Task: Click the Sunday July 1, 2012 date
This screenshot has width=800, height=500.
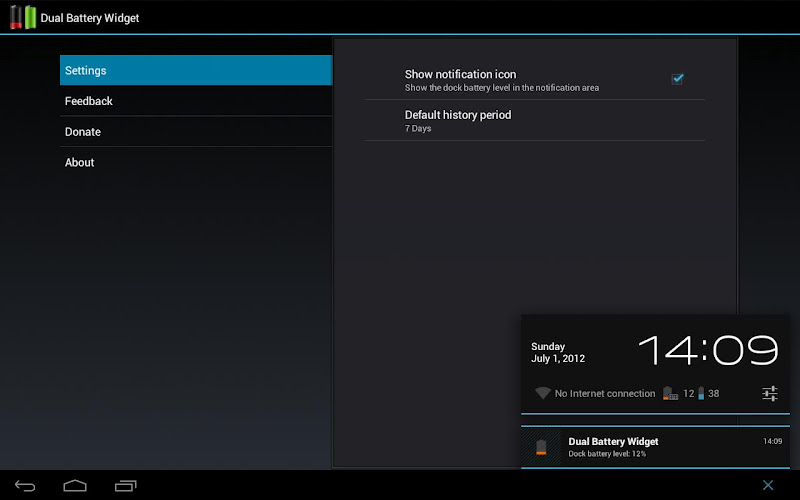Action: pos(558,353)
